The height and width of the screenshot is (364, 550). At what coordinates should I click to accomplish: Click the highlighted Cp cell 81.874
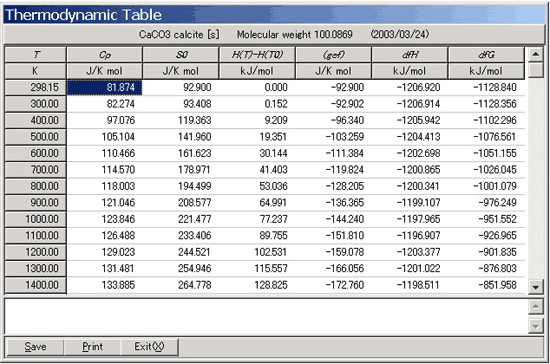pyautogui.click(x=105, y=87)
